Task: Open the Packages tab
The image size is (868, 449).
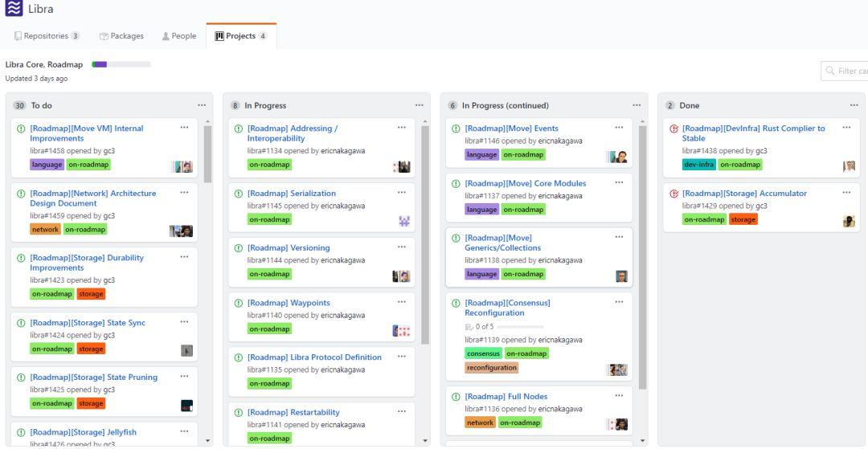Action: (x=122, y=36)
